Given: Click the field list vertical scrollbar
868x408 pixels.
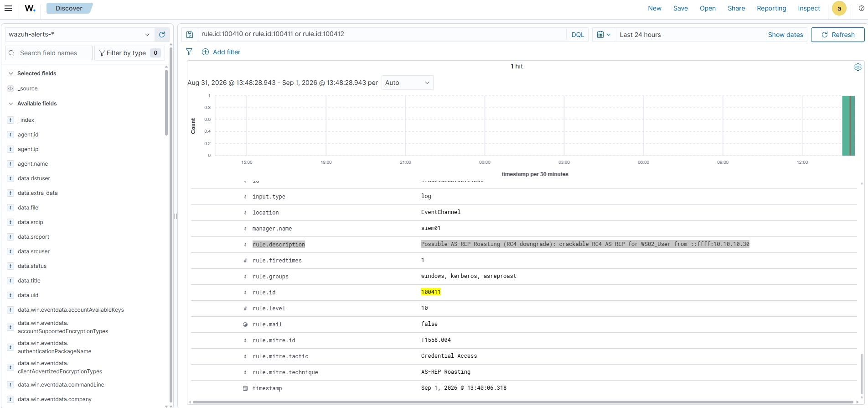Looking at the screenshot, I should (x=166, y=103).
